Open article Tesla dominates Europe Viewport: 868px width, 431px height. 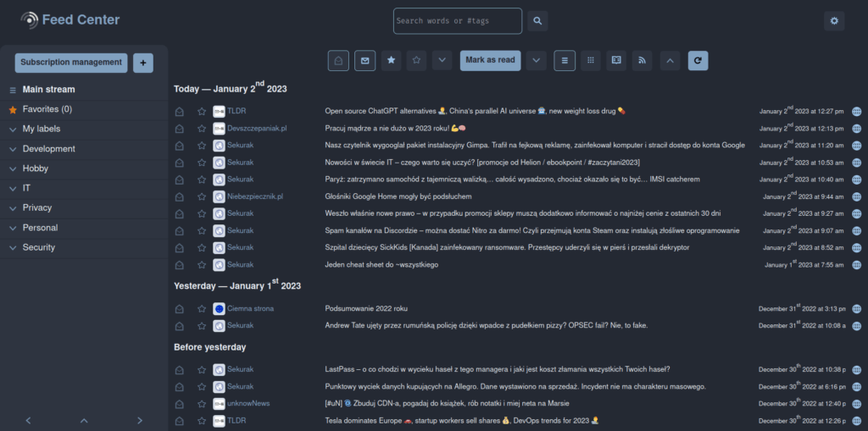[461, 421]
